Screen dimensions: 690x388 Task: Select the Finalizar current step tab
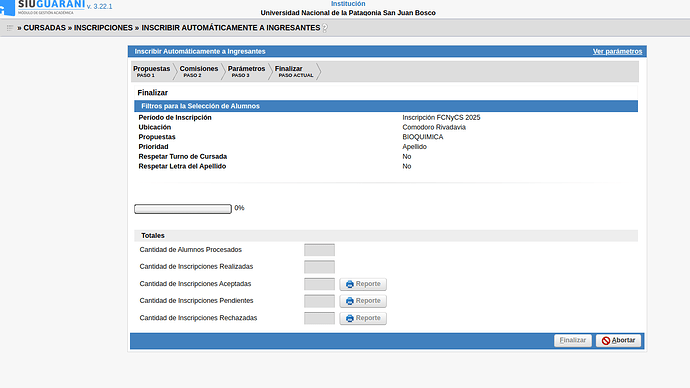(x=294, y=71)
